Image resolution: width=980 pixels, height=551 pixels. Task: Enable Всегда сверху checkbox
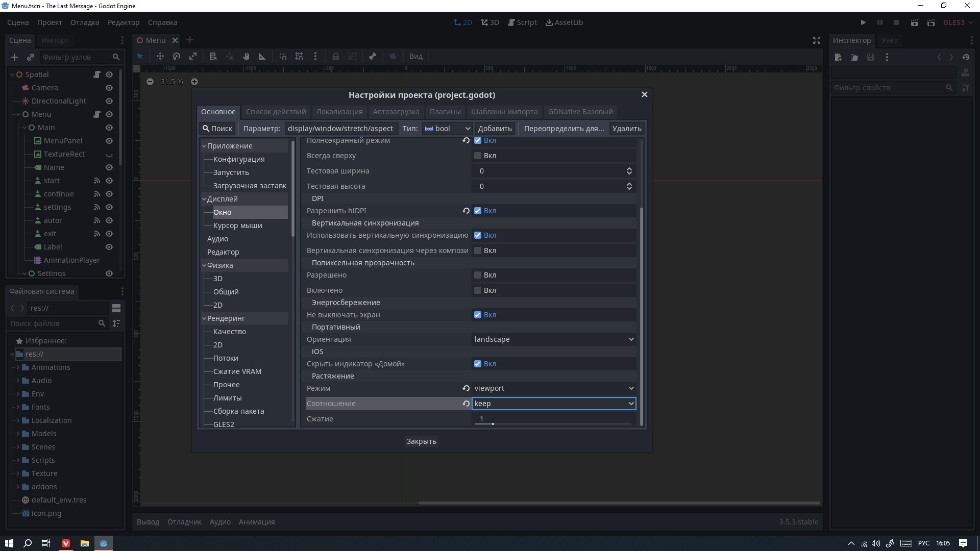478,156
